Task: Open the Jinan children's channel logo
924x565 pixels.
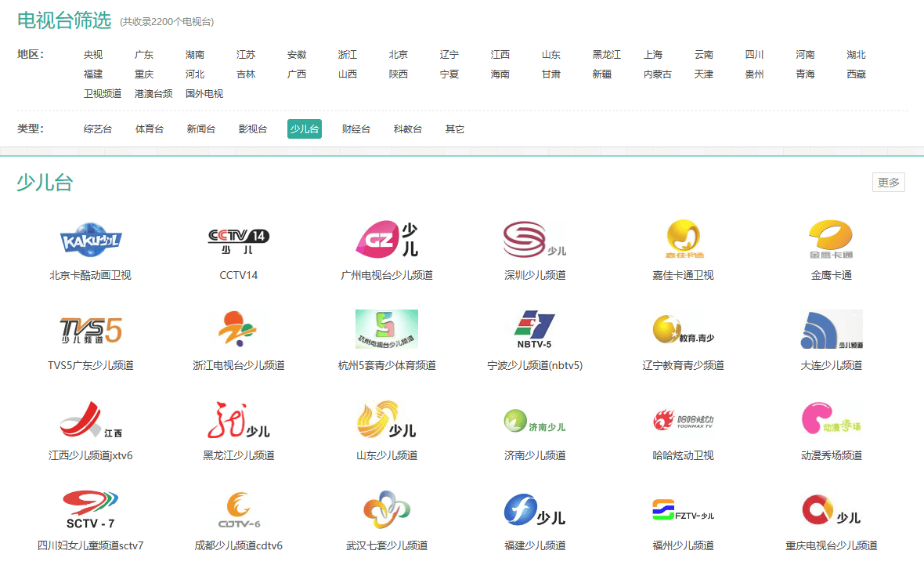Action: click(535, 420)
